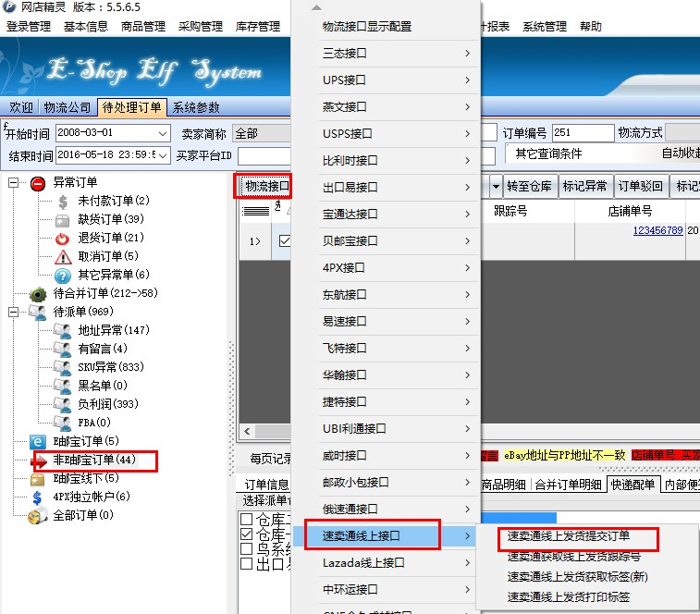Screen dimensions: 700x614
Task: Click the red abnormal orders (异常订单) icon
Action: click(x=38, y=183)
